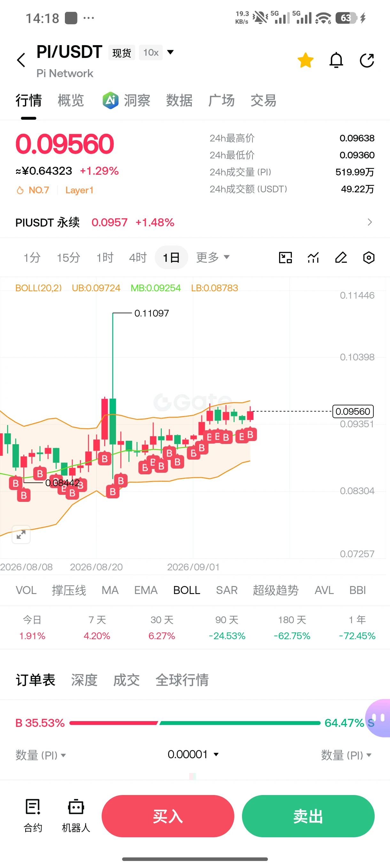Switch to 成交 trades tab
The image size is (390, 868).
(127, 680)
